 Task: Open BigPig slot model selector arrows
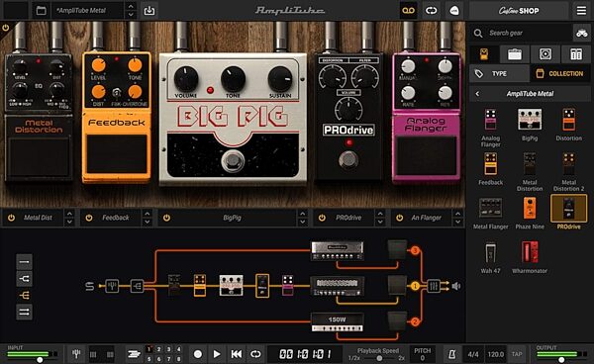(x=302, y=218)
